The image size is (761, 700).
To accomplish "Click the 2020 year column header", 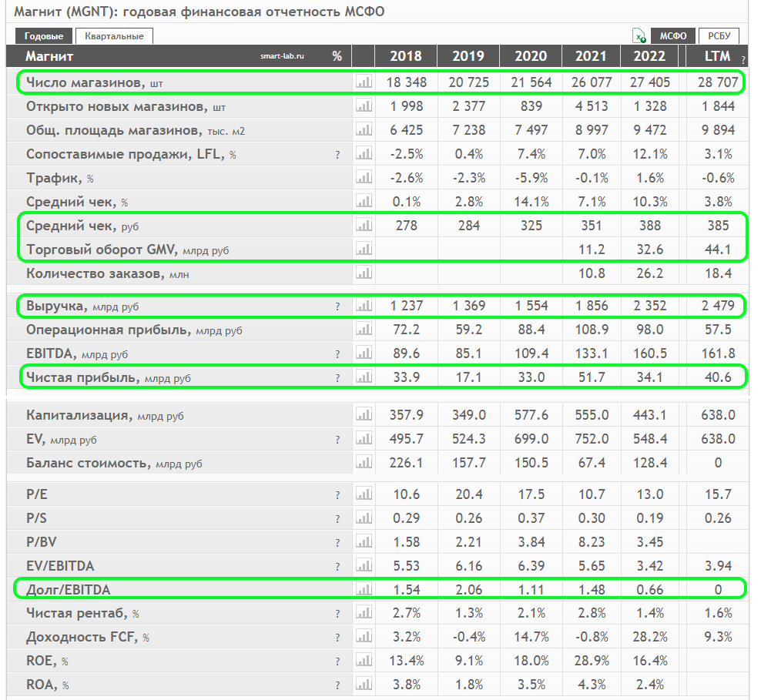I will click(531, 56).
